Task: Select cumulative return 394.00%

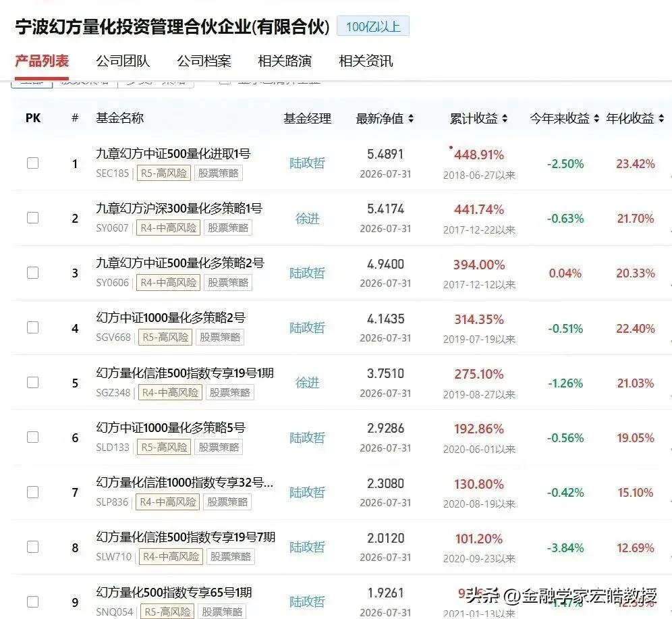Action: click(x=479, y=265)
